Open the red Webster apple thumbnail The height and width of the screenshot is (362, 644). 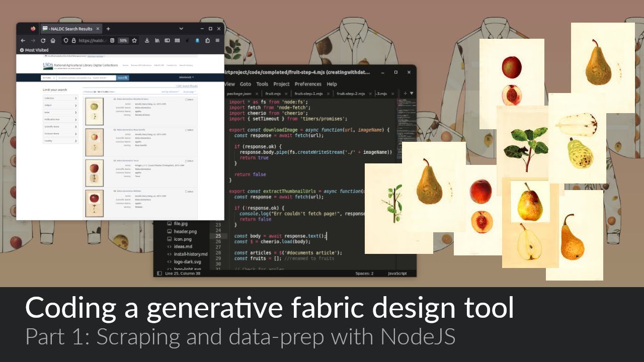94,204
